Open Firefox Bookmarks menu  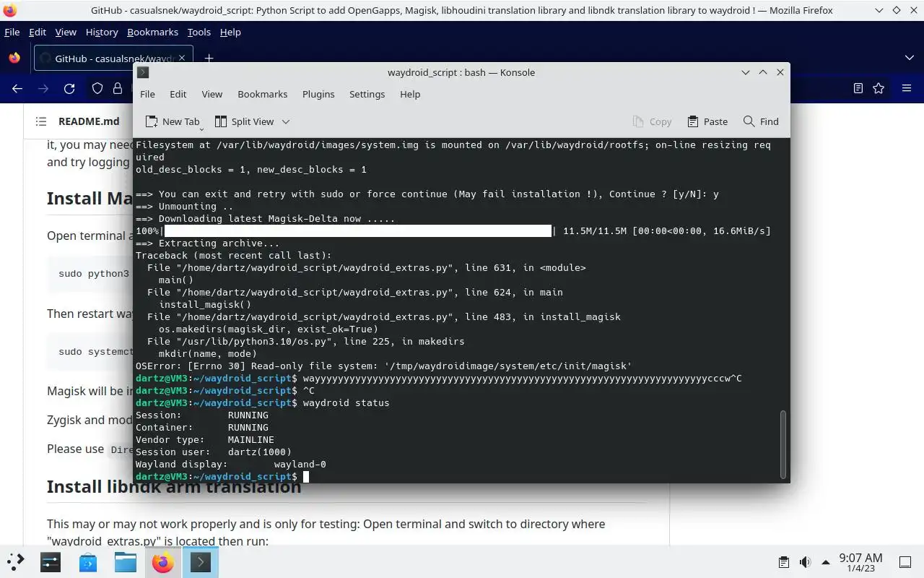[152, 32]
